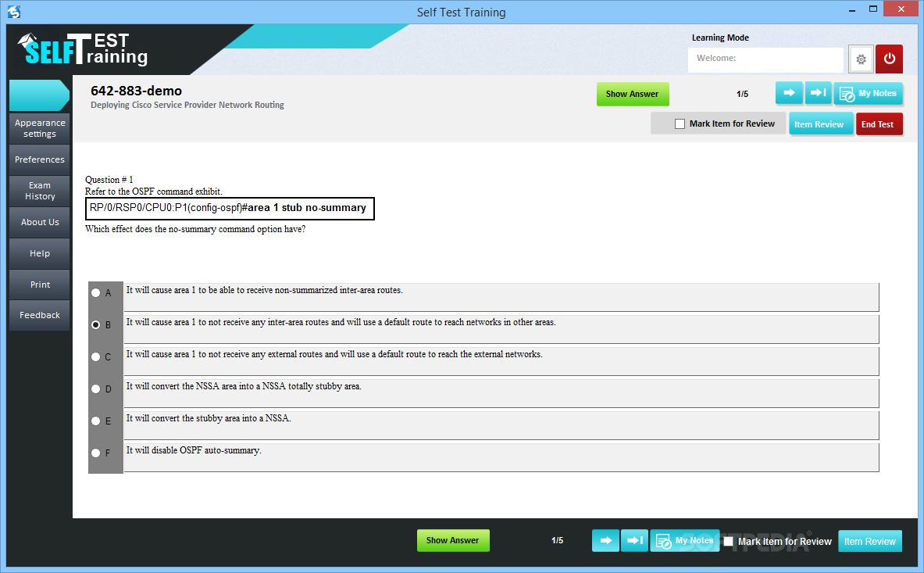Click 'Deploying Cisco Service Provider Network Routing' subtitle
The height and width of the screenshot is (573, 924).
tap(187, 105)
